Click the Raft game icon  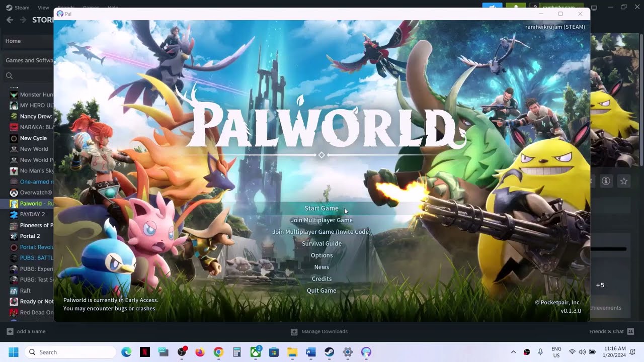(14, 291)
